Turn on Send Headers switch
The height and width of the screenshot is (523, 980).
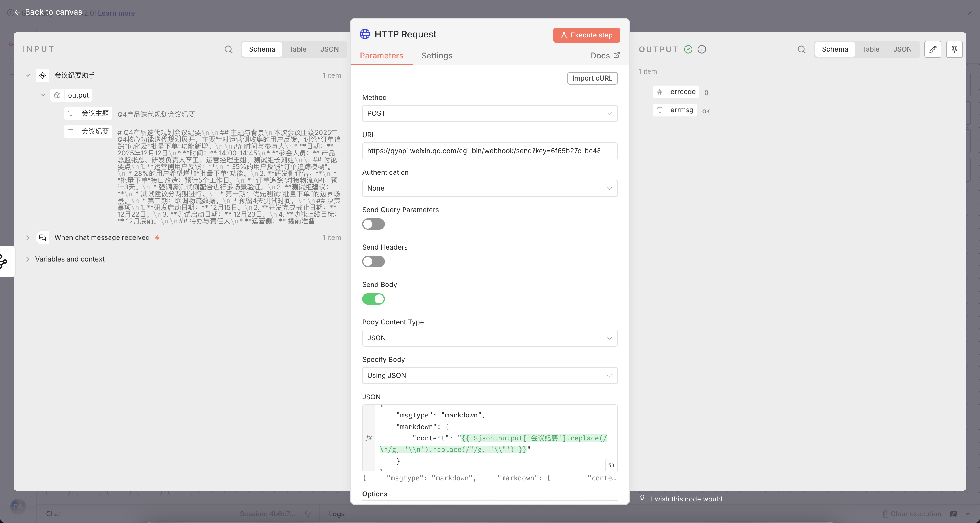[373, 261]
